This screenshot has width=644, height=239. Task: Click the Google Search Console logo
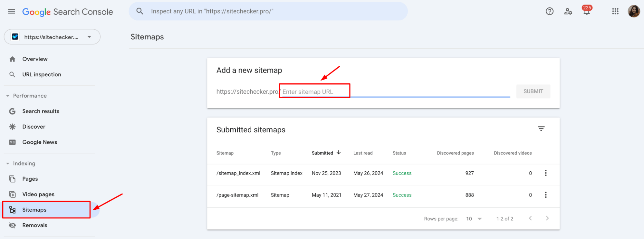(68, 12)
